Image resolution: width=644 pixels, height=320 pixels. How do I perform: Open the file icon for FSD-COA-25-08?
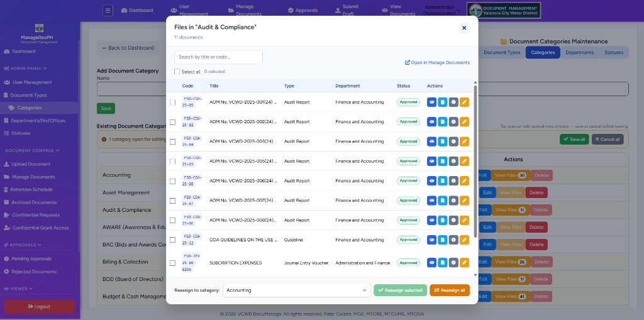coord(442,180)
